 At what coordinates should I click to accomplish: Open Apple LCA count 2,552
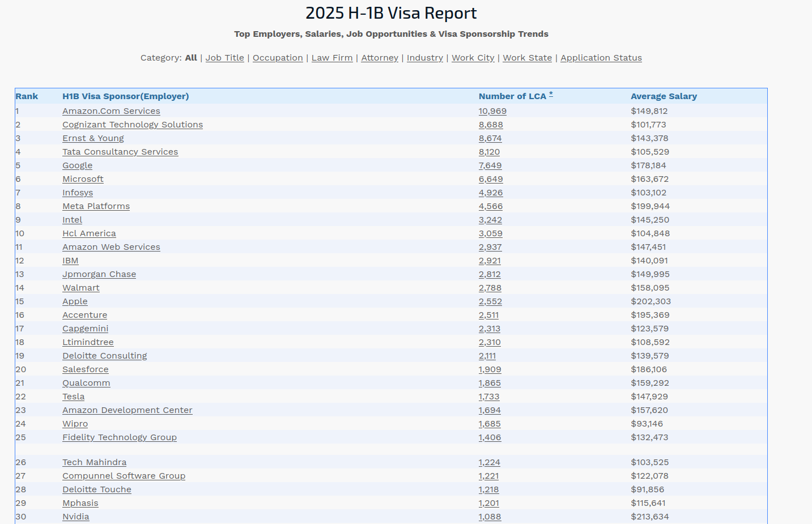(490, 301)
